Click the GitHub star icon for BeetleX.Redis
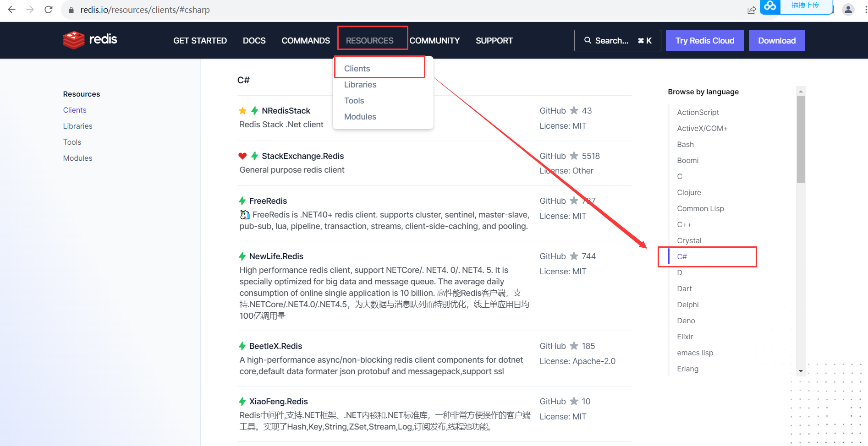Image resolution: width=868 pixels, height=446 pixels. [x=574, y=346]
